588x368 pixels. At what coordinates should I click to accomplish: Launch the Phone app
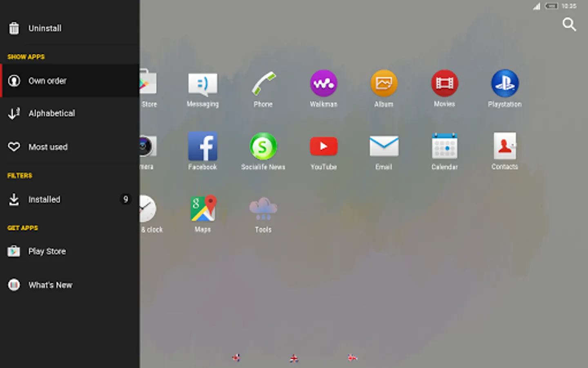[x=263, y=90]
